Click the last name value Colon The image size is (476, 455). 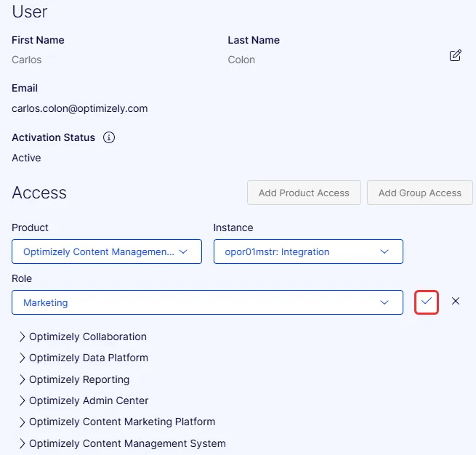tap(241, 60)
